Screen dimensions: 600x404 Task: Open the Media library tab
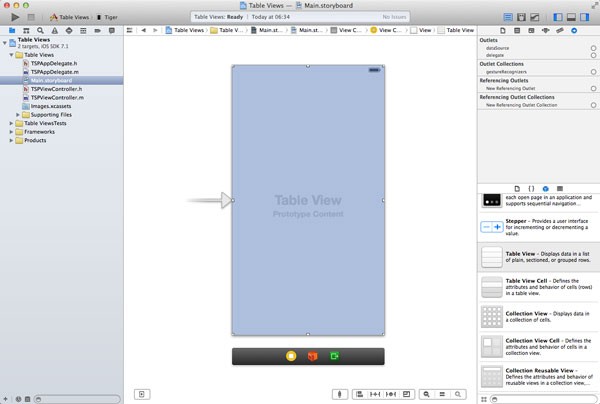pos(560,189)
